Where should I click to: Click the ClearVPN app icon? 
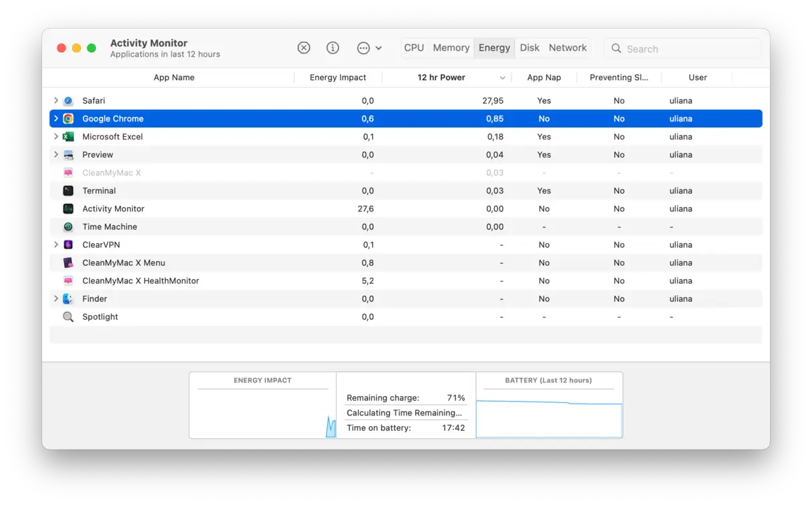tap(68, 245)
